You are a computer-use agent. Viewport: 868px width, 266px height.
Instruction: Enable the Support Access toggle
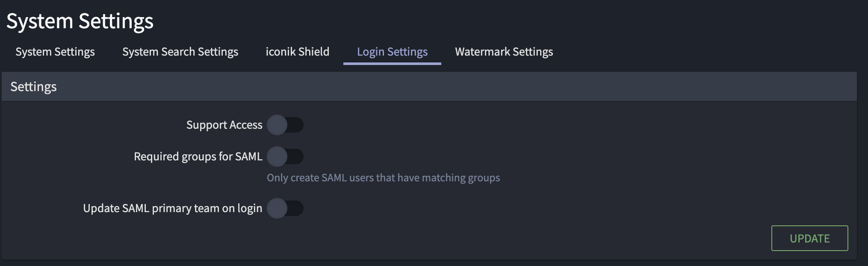tap(286, 125)
